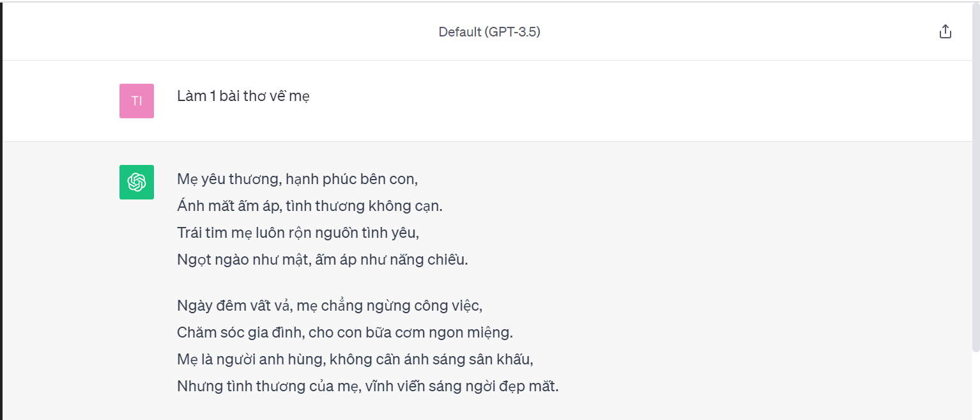This screenshot has height=420, width=980.
Task: Click the Default (GPT-3.5) model label
Action: click(x=489, y=31)
